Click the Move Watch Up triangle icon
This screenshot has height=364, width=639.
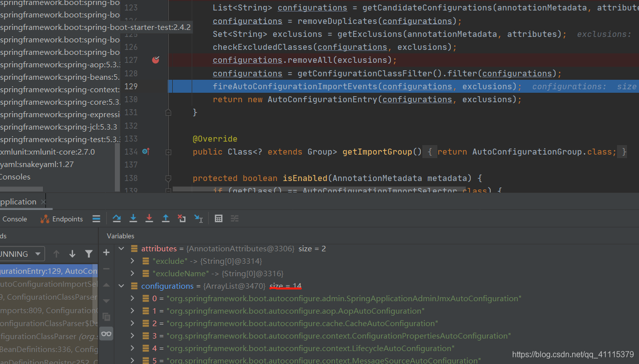point(106,285)
